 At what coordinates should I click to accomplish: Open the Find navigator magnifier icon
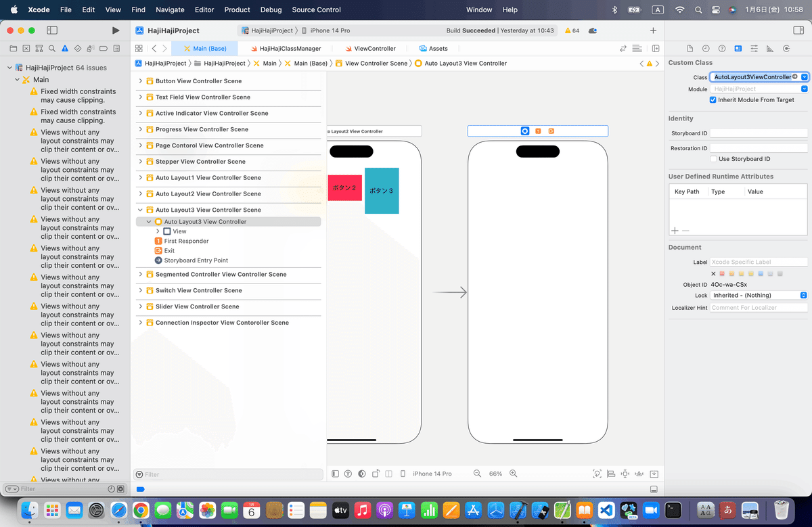51,49
